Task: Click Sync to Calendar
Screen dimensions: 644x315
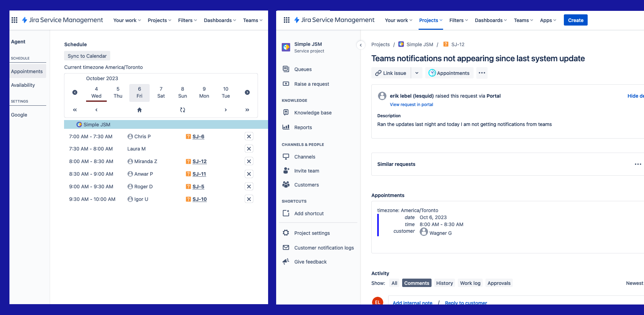Action: click(87, 56)
